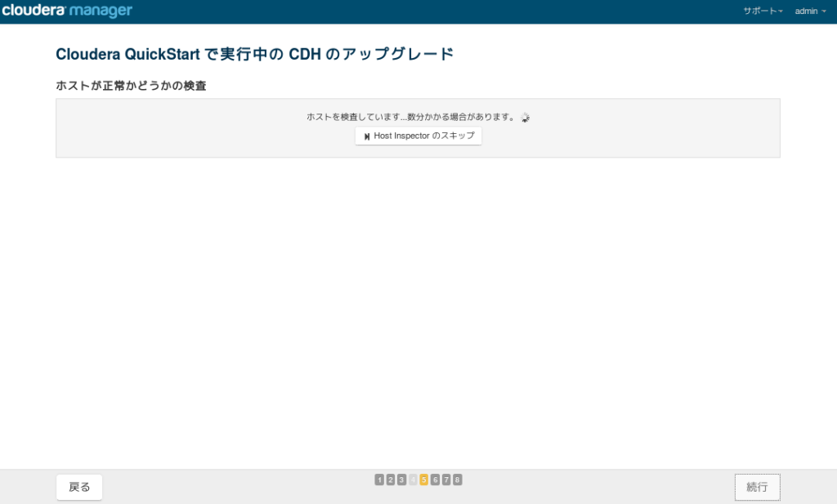The height and width of the screenshot is (504, 837).
Task: Click the message 'ホストを検査しています...数分かかる場合があります。'
Action: coord(411,117)
